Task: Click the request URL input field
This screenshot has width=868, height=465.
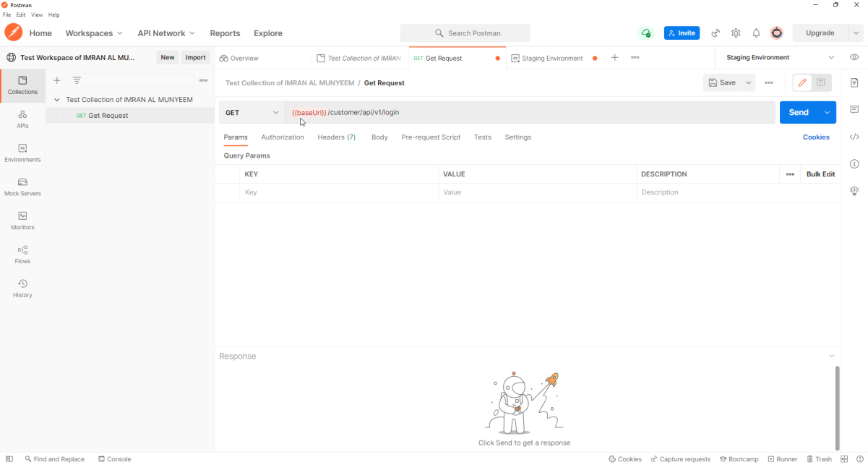Action: coord(530,113)
